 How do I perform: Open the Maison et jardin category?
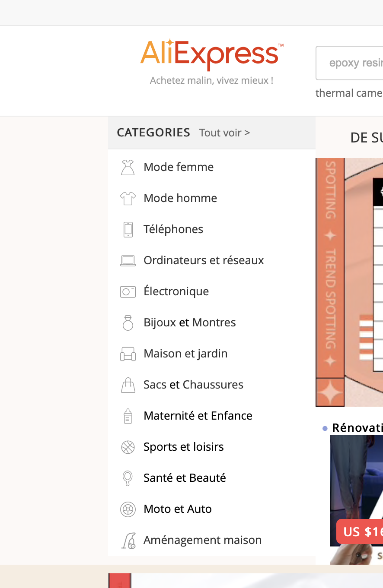tap(185, 354)
